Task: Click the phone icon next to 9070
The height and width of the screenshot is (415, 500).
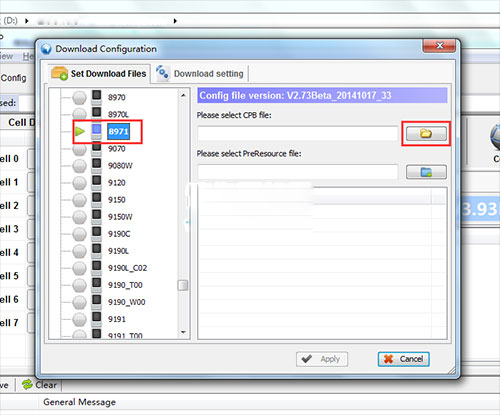Action: pyautogui.click(x=97, y=148)
